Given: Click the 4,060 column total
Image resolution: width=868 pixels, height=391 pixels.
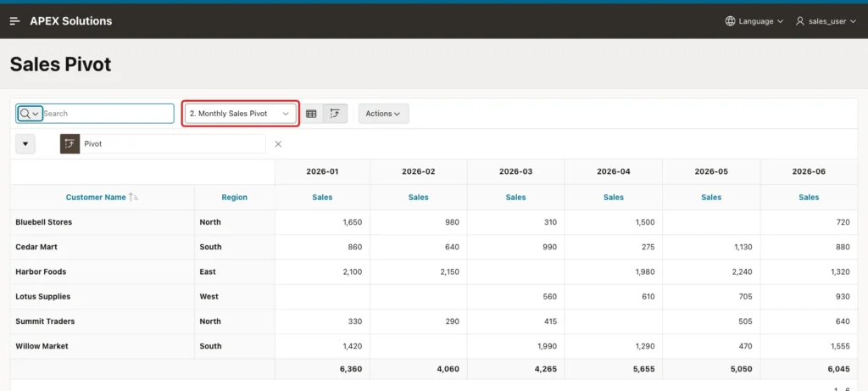Looking at the screenshot, I should 449,369.
